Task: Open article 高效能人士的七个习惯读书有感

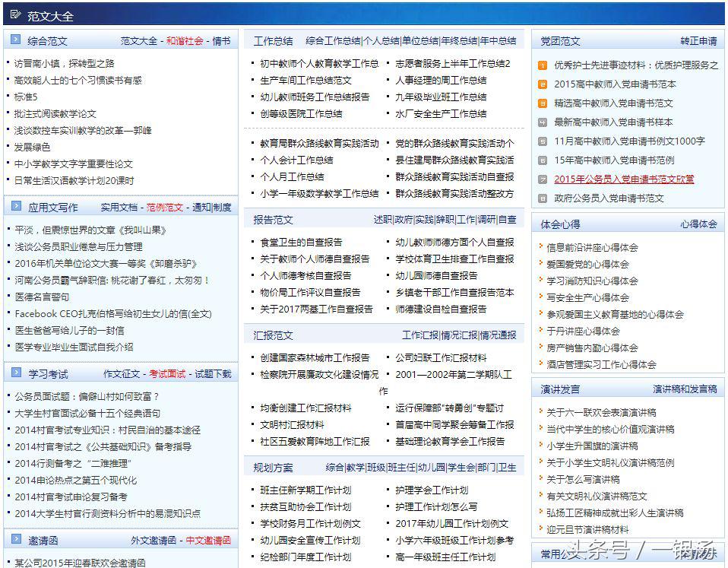Action: pos(78,81)
